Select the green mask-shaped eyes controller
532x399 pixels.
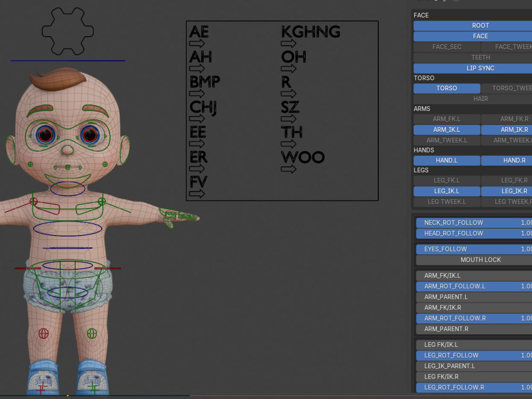(x=68, y=135)
